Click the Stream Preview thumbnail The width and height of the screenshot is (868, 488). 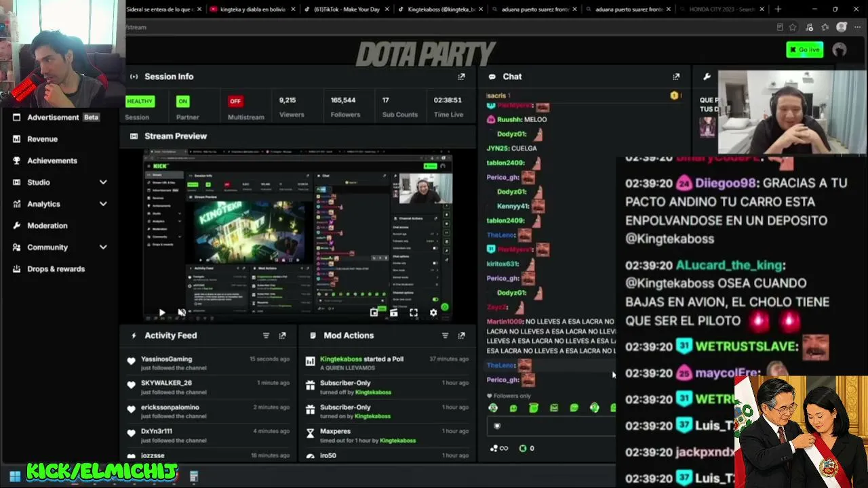(x=298, y=235)
